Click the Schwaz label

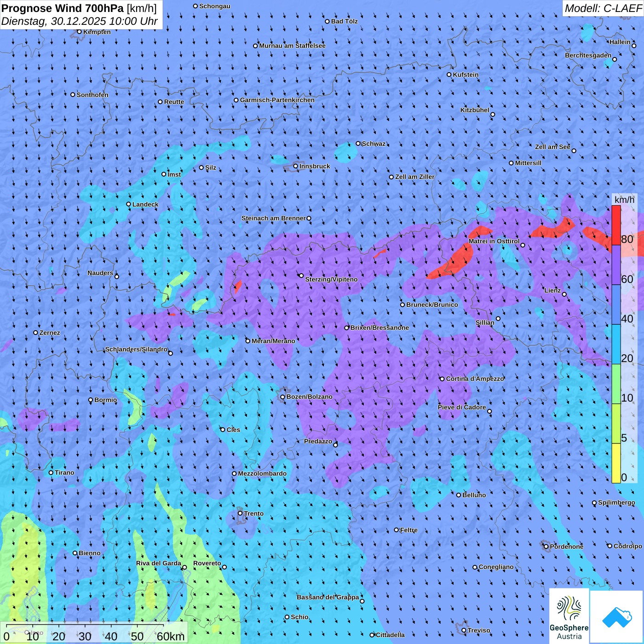[x=374, y=144]
